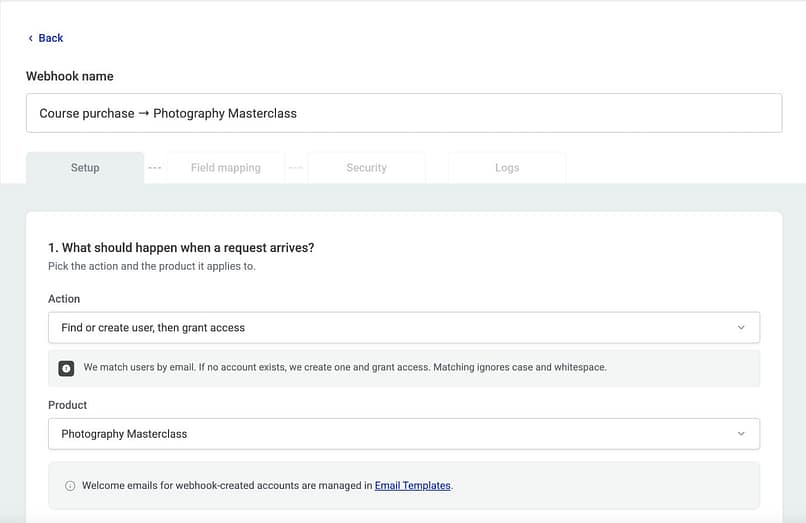
Task: Click the 'Action' field label
Action: [x=64, y=299]
